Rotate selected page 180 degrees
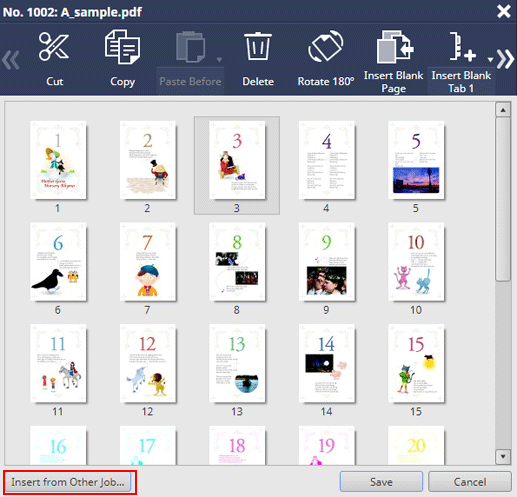Screen dimensions: 517x497 325,46
